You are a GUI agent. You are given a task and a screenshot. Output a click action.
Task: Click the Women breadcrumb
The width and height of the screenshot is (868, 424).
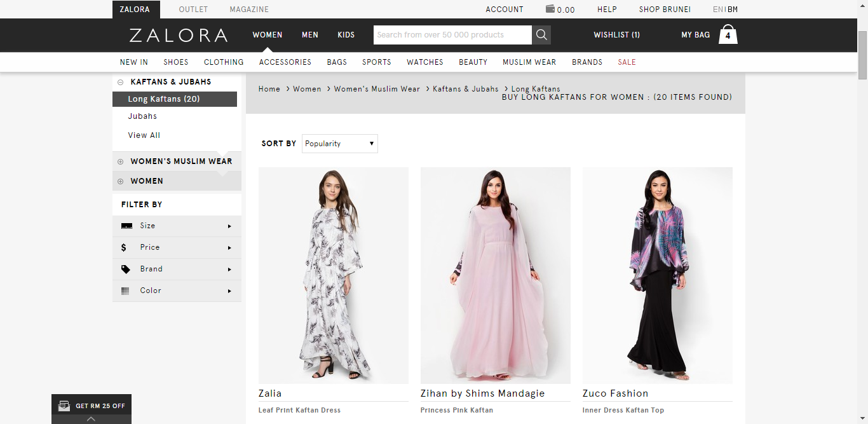click(x=307, y=89)
